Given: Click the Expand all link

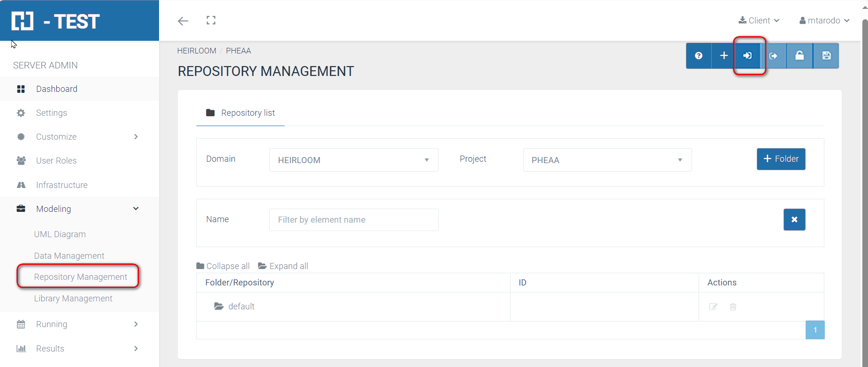Looking at the screenshot, I should [x=283, y=266].
